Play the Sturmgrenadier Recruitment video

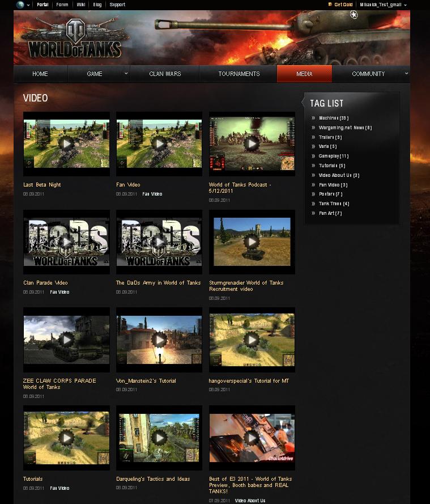pyautogui.click(x=252, y=242)
